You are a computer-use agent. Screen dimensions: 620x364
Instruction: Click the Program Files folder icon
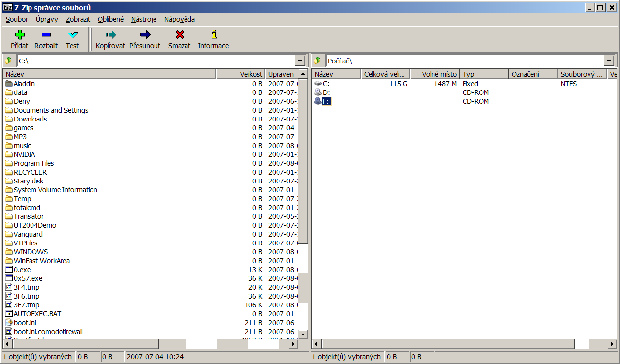[8, 163]
